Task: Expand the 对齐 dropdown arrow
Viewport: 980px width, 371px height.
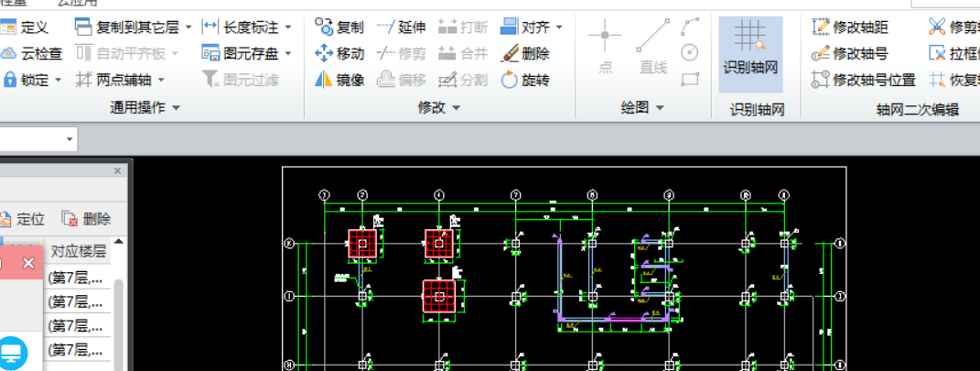Action: point(559,27)
